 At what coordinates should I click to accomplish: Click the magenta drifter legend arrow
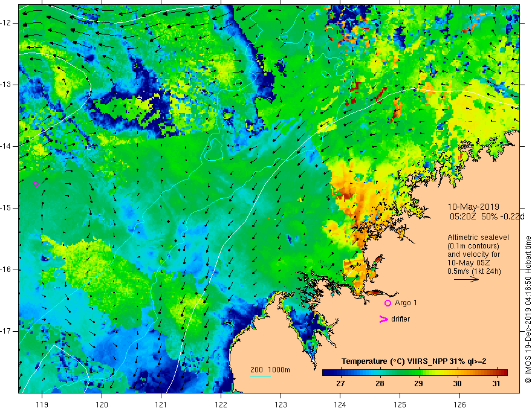[x=383, y=319]
